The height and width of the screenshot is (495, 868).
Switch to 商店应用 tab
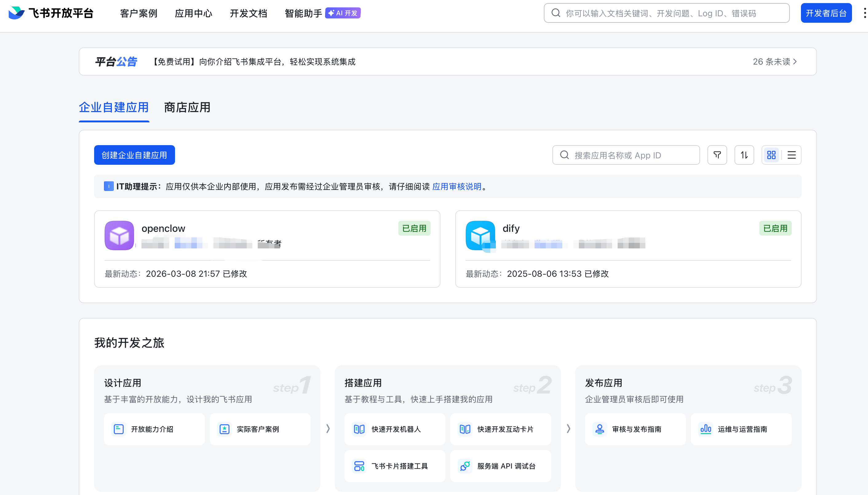187,107
